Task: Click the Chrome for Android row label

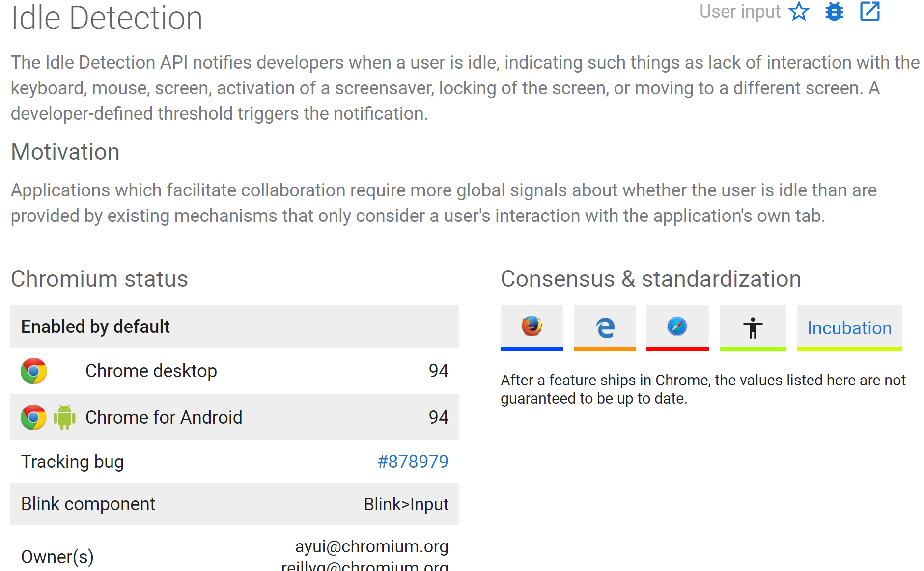Action: point(164,417)
